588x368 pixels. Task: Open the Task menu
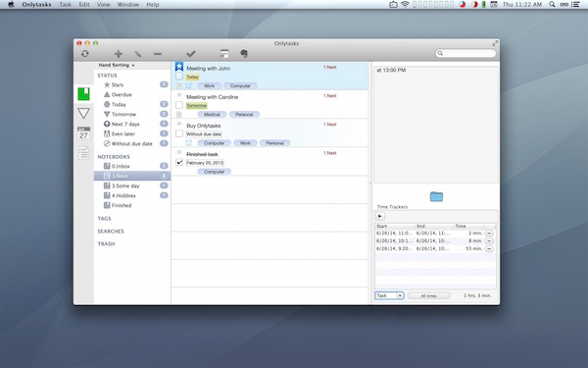point(66,5)
